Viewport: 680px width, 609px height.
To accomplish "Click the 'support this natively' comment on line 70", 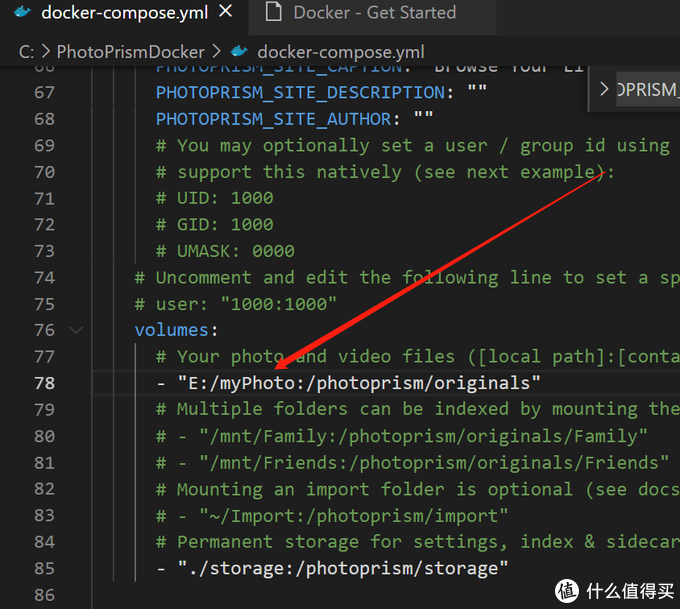I will 385,172.
